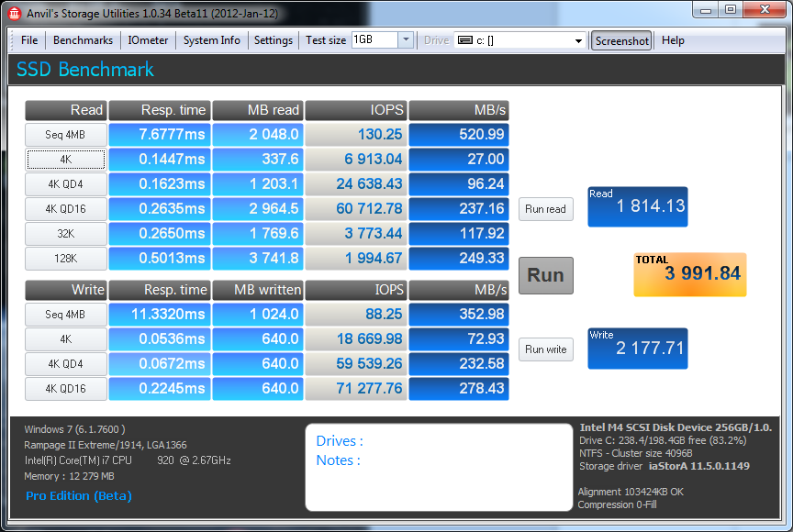Click the 1GB test size field
The width and height of the screenshot is (793, 532).
(374, 40)
